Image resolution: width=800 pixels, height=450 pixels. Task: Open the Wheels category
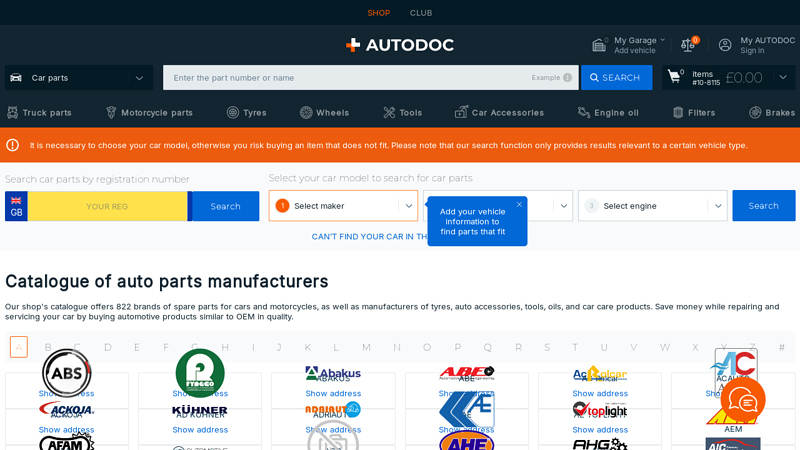[324, 113]
